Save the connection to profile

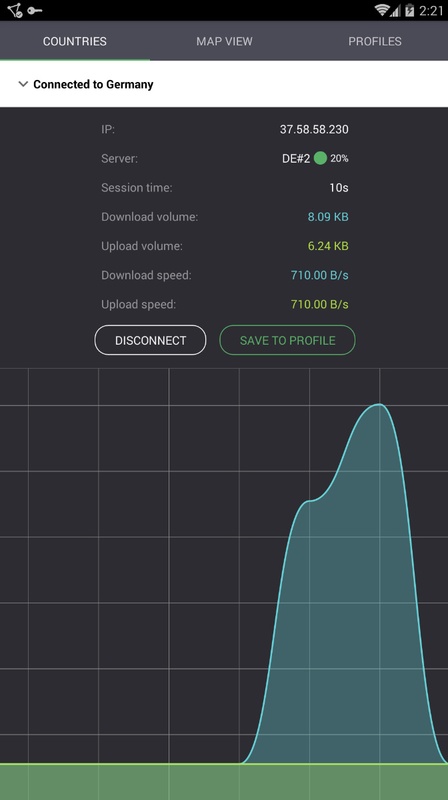click(x=287, y=340)
